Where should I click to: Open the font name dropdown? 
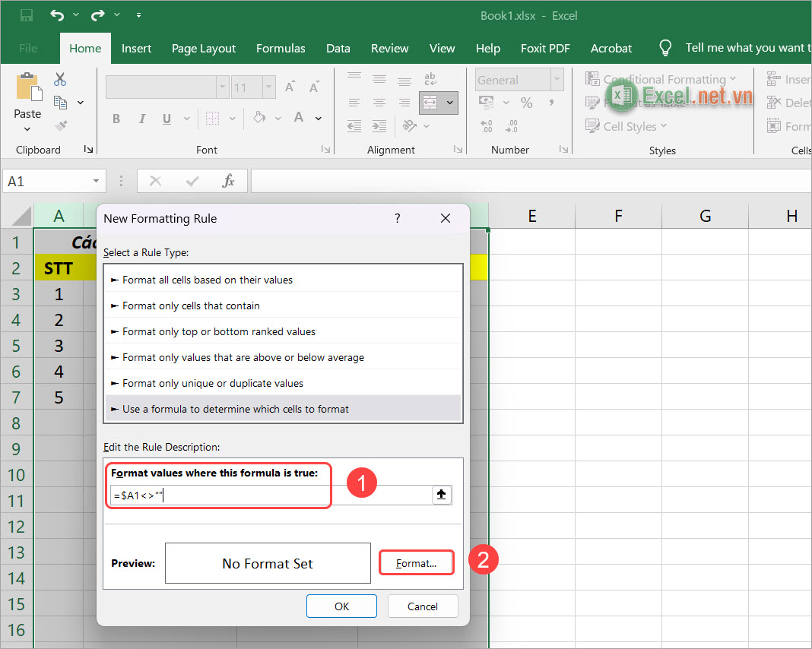(x=223, y=87)
